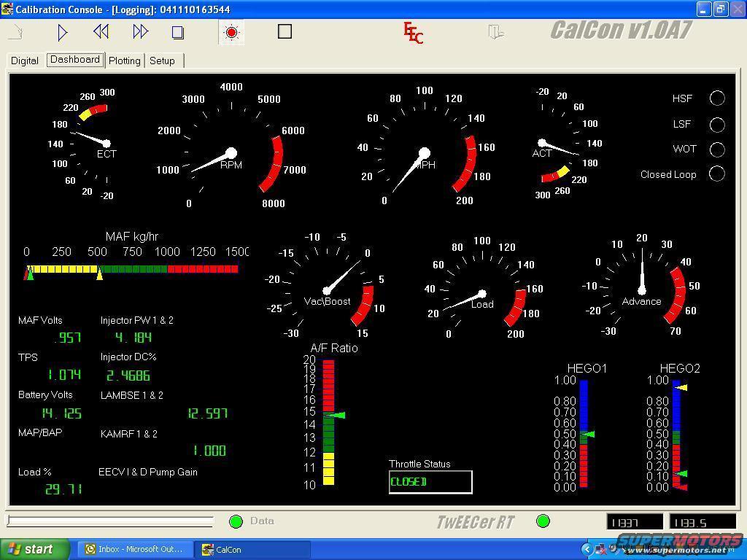Open the Windows start menu
747x560 pixels.
tap(35, 549)
